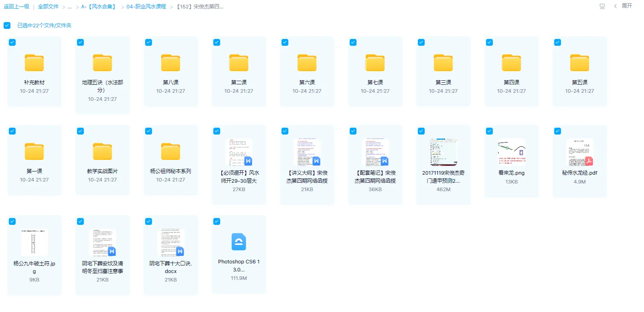Open the 杨公九牛破土符.jpg image thumbnail

coord(34,243)
